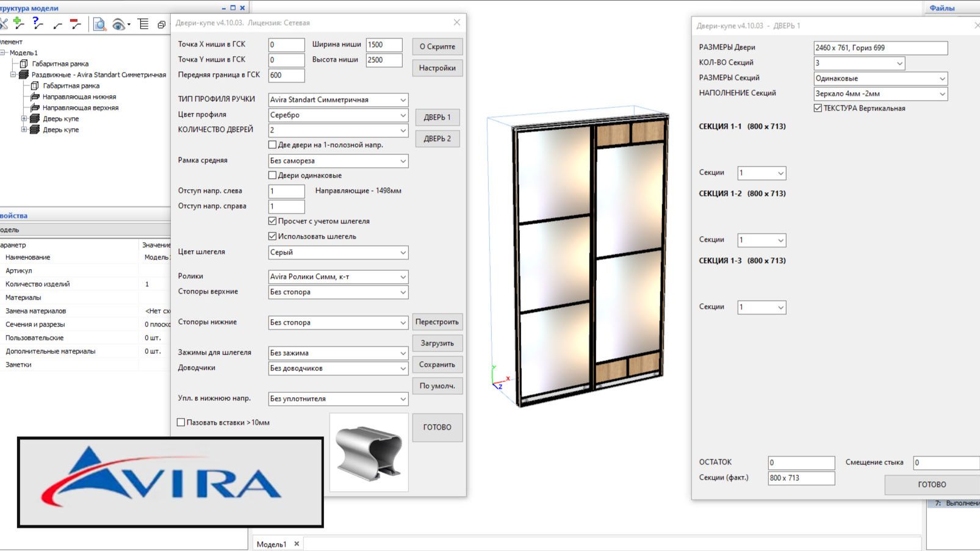Maximize the Структура модели panel
The image size is (980, 551).
[232, 8]
